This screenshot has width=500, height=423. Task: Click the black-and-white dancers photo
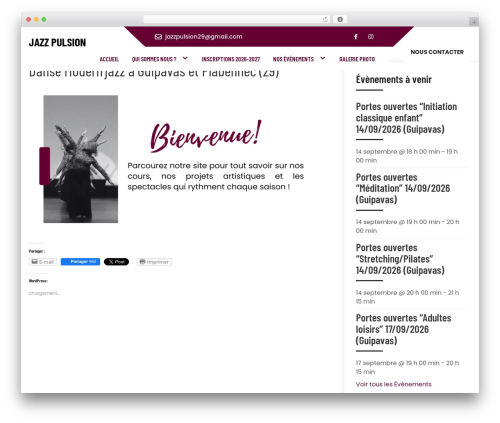click(x=81, y=159)
